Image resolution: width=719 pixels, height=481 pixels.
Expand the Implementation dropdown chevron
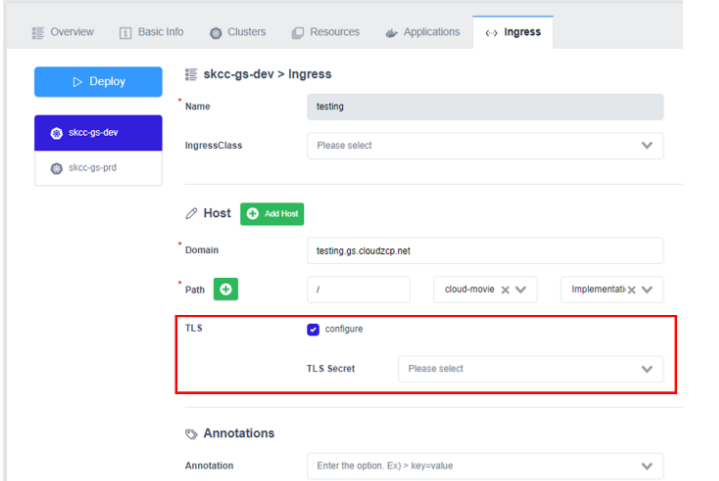[x=647, y=290]
